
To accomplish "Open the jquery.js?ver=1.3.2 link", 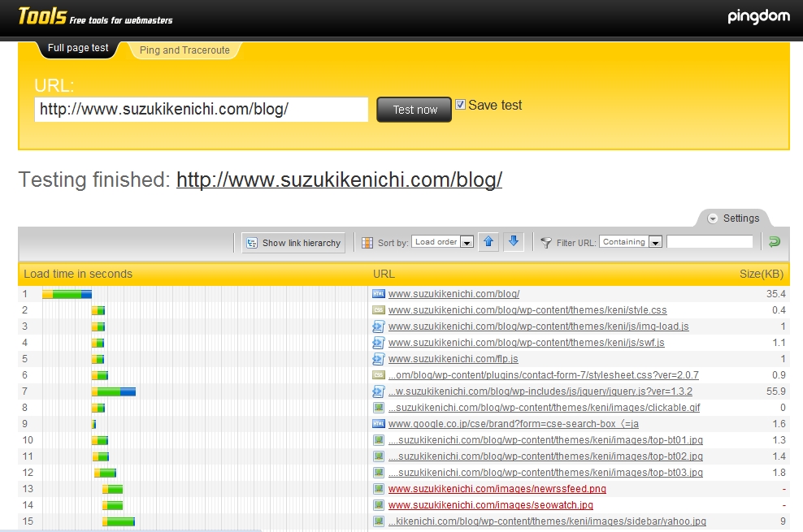I will pyautogui.click(x=540, y=391).
